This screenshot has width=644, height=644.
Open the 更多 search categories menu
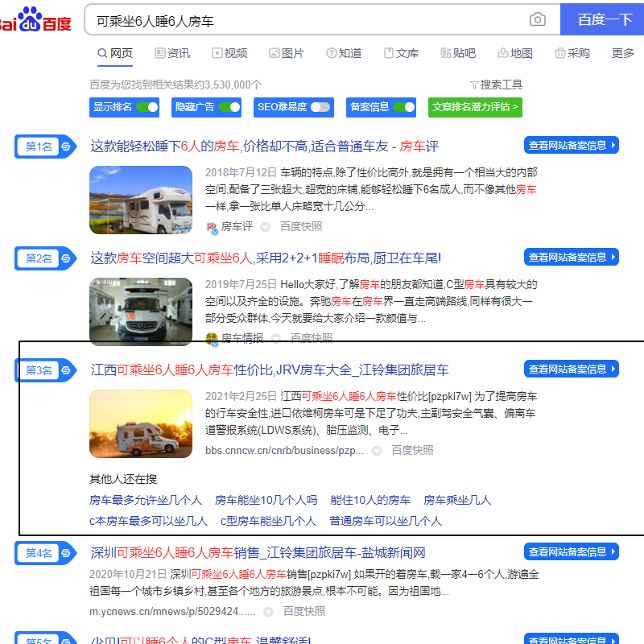pyautogui.click(x=622, y=53)
